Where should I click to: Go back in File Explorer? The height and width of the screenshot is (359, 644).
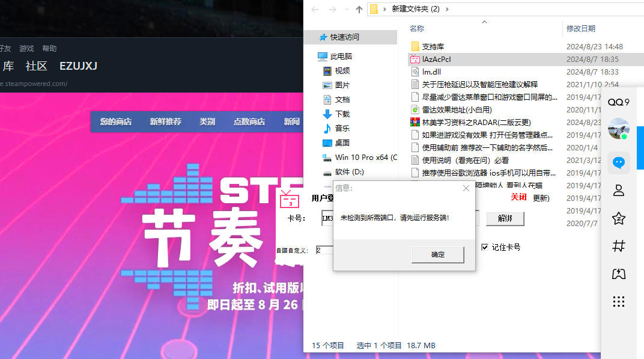pos(315,9)
